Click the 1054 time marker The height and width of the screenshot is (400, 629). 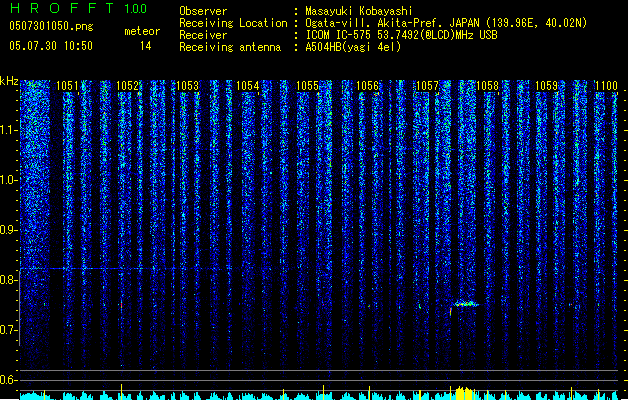point(248,86)
